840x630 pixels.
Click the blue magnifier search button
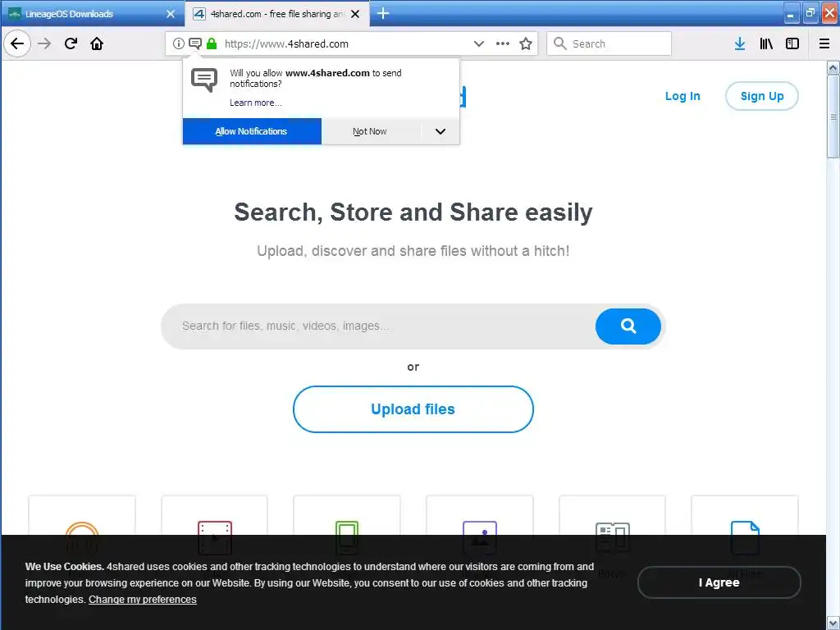(628, 326)
